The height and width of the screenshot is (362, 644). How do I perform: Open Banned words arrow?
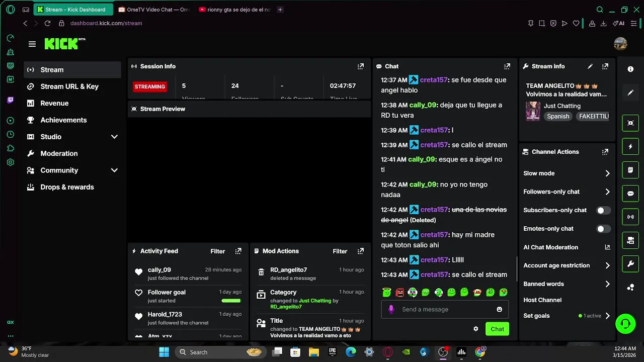pyautogui.click(x=607, y=284)
